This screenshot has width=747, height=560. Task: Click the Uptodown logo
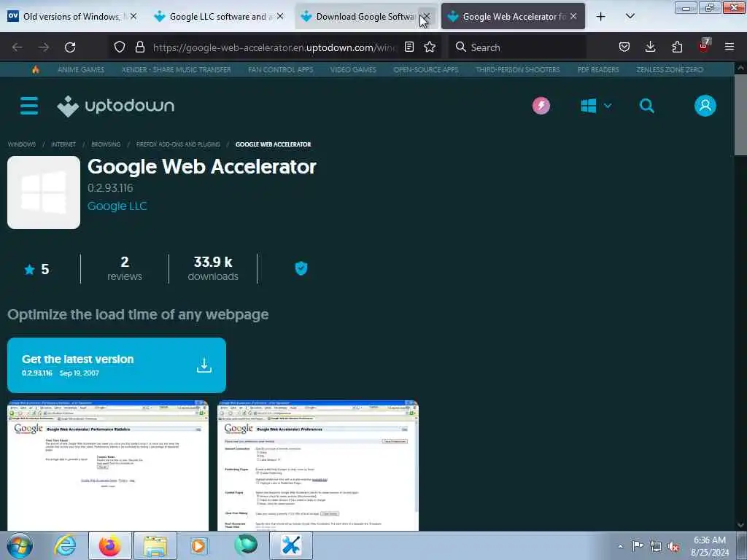(116, 106)
